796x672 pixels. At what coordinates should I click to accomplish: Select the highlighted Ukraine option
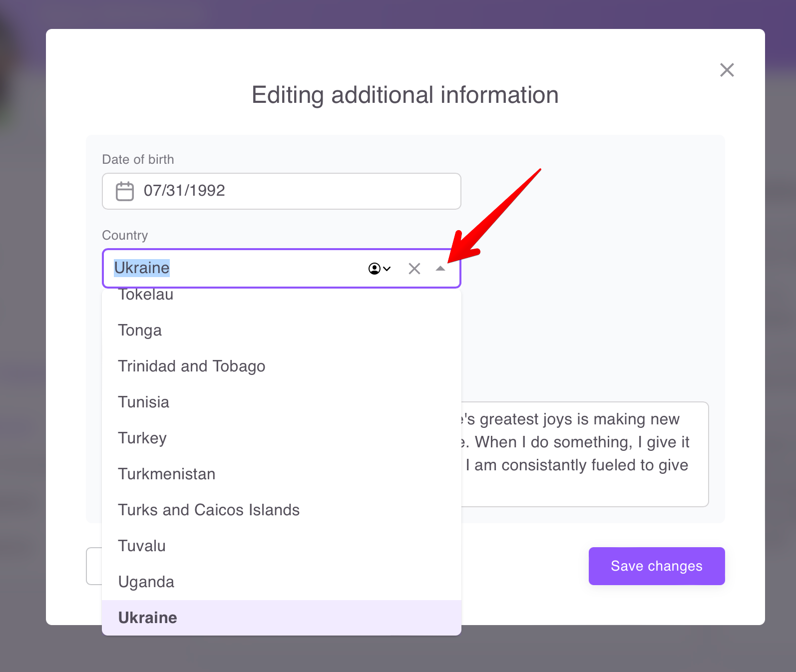pyautogui.click(x=147, y=618)
